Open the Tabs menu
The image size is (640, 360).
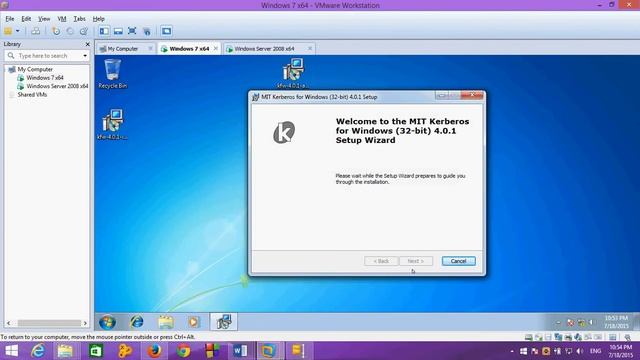click(79, 19)
